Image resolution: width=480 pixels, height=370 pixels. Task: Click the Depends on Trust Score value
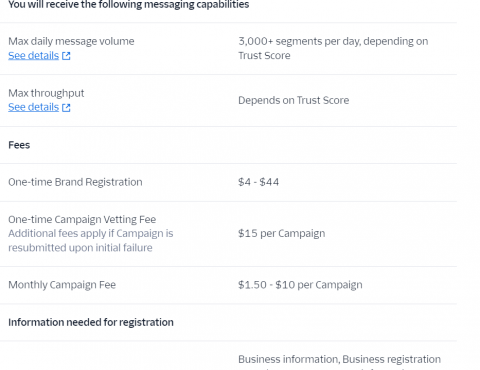pyautogui.click(x=294, y=100)
